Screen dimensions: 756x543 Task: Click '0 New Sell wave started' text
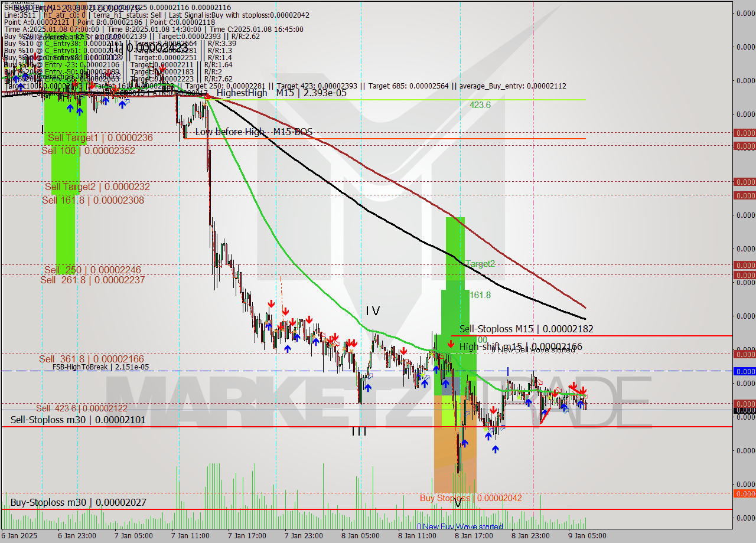(533, 349)
